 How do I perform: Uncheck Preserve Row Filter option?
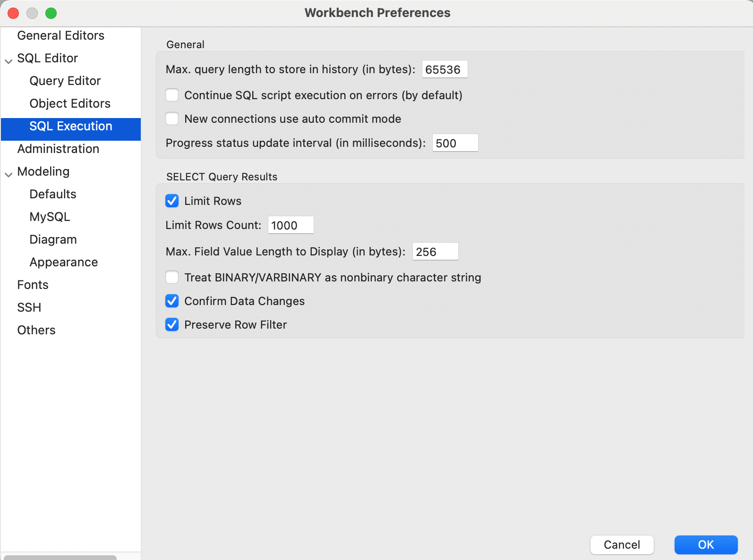click(x=172, y=324)
